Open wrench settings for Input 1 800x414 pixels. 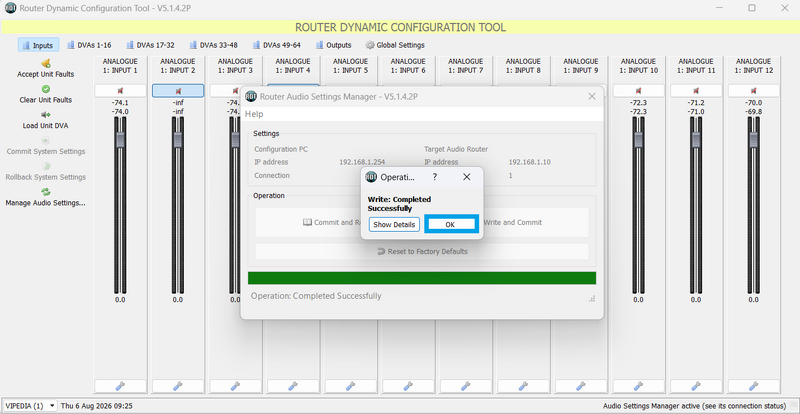point(120,386)
